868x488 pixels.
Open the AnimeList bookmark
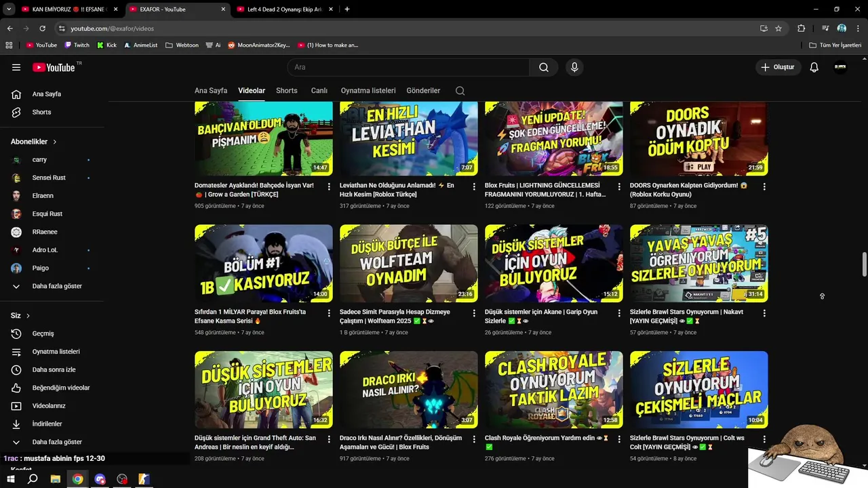coord(140,45)
